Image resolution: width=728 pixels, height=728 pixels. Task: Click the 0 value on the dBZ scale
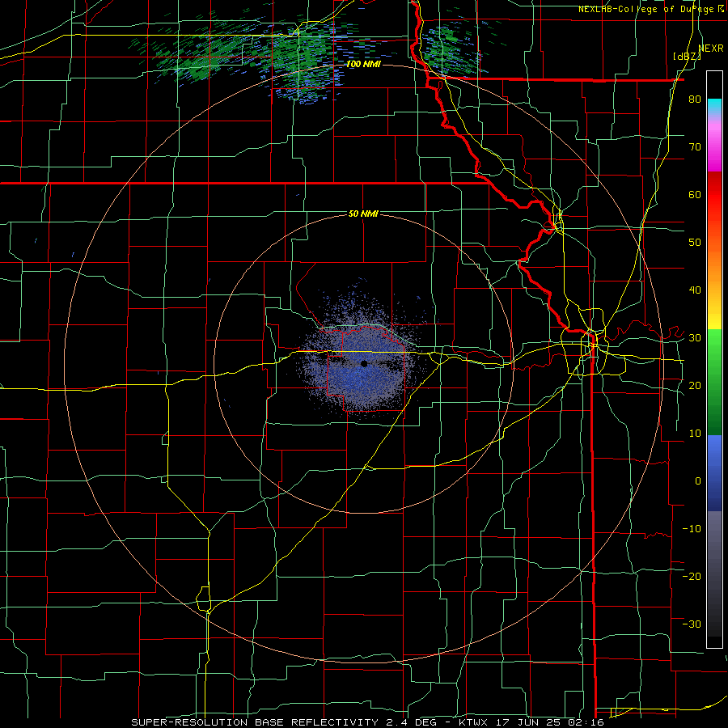(x=698, y=481)
